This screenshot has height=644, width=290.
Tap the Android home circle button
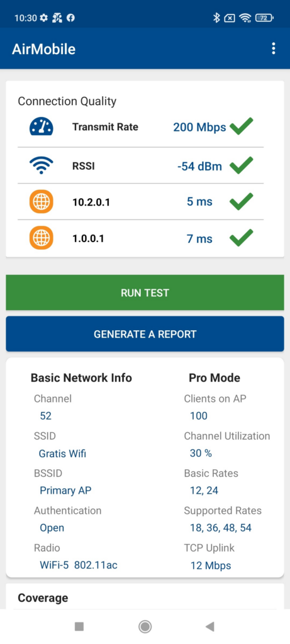(145, 626)
